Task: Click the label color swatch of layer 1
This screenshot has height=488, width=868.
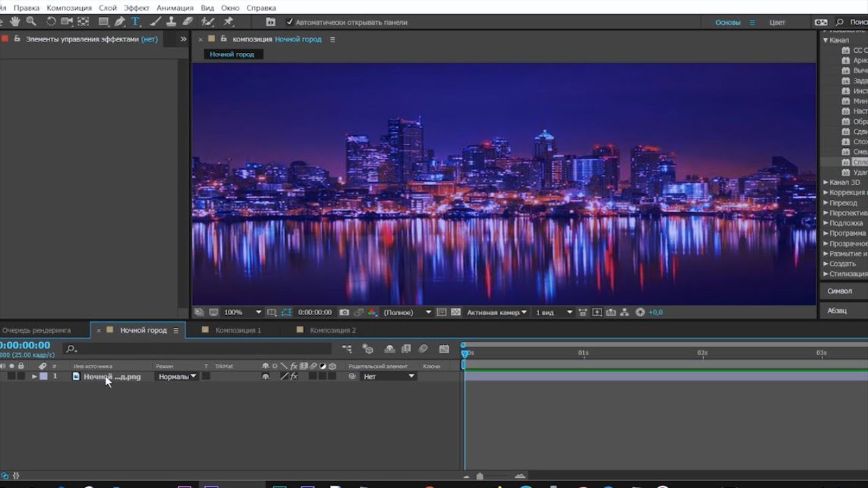Action: pos(43,376)
